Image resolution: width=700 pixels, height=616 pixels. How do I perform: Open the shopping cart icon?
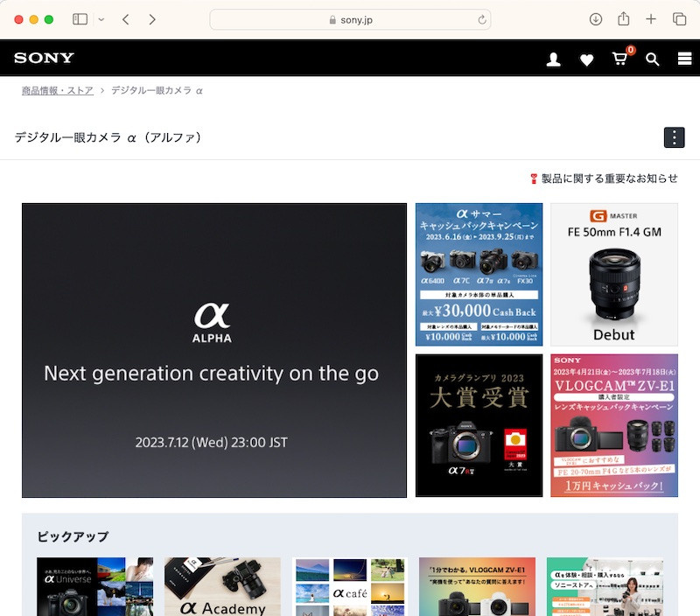click(x=620, y=59)
